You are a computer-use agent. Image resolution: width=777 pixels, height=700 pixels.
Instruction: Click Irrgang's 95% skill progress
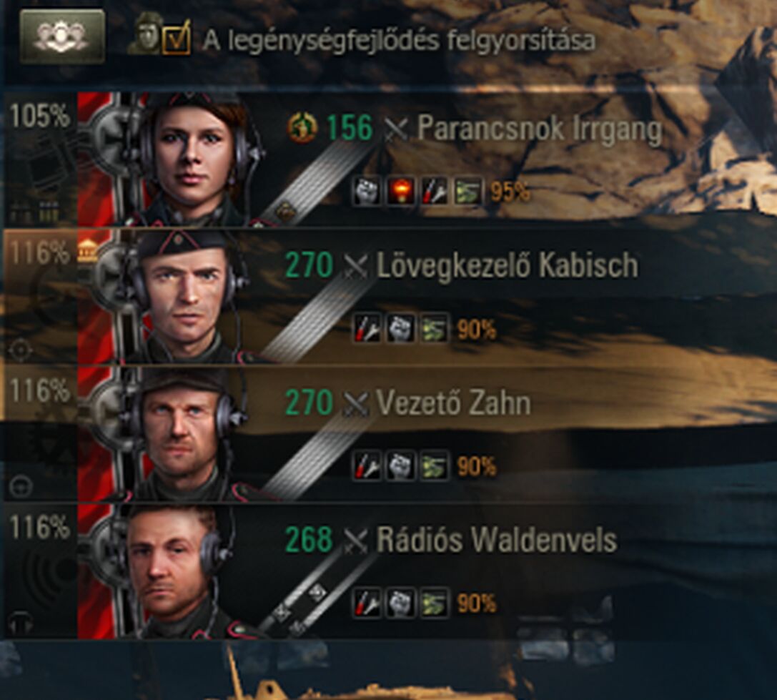point(510,192)
